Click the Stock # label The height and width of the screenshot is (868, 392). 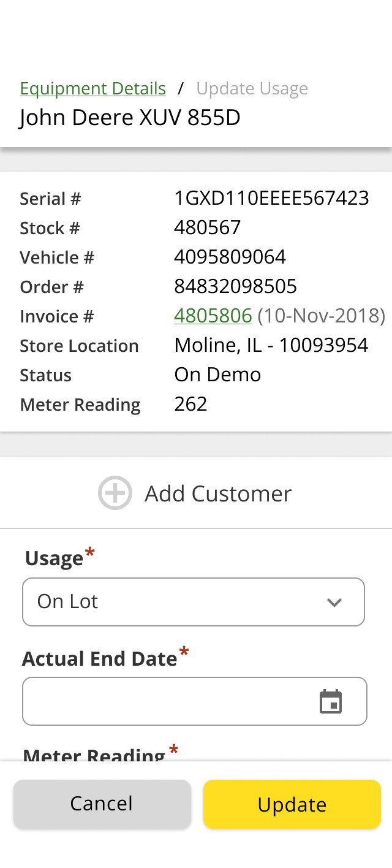click(50, 228)
